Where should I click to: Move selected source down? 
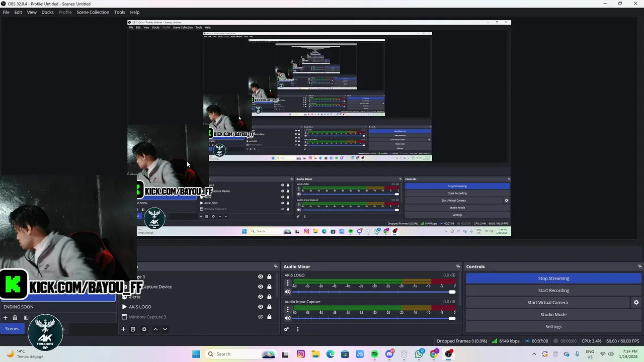(165, 329)
